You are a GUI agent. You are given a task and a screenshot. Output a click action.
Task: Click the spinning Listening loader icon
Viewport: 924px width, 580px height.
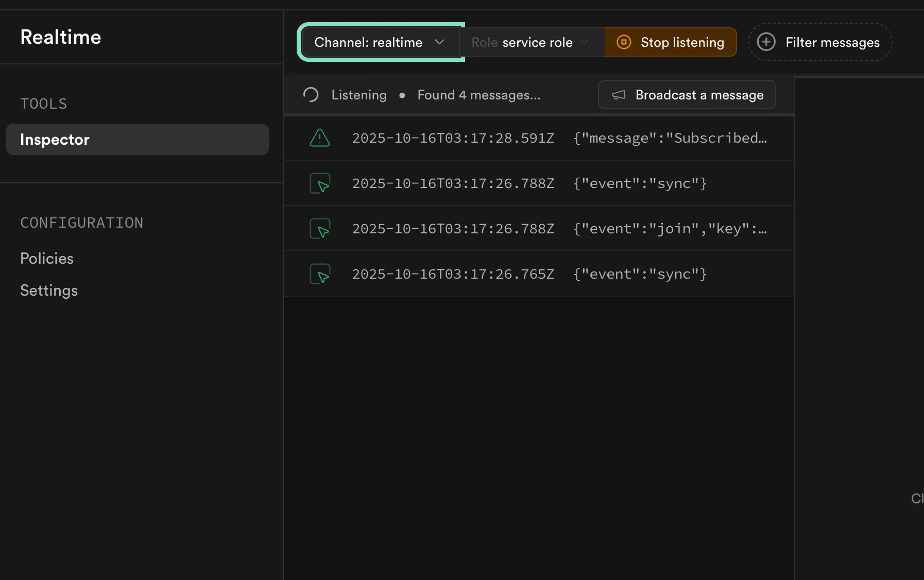click(x=311, y=95)
